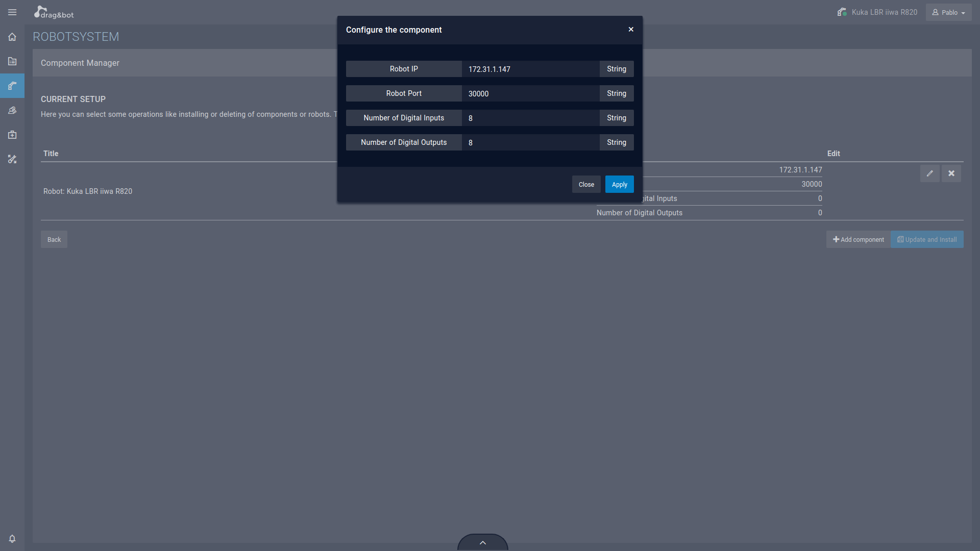Click the Edit column header
Viewport: 980px width, 551px height.
point(834,154)
